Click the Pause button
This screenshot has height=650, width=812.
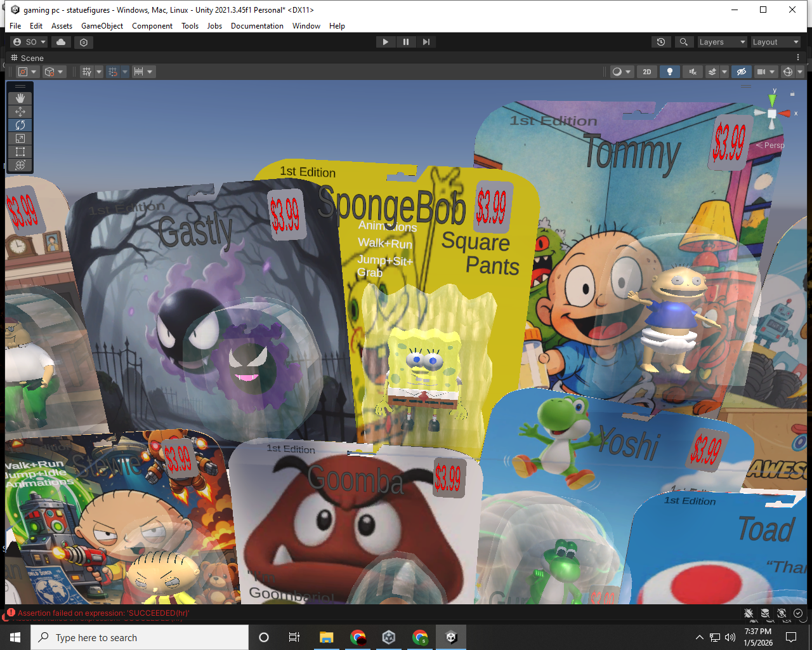[x=406, y=42]
